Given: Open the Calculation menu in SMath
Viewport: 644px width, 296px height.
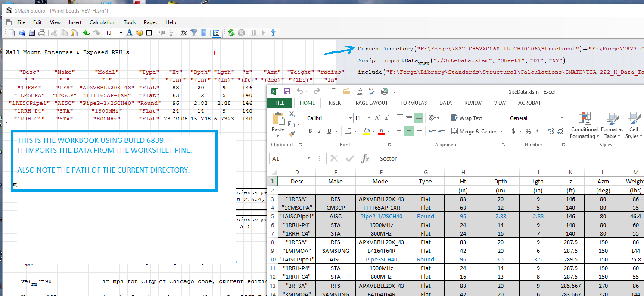Looking at the screenshot, I should click(x=102, y=22).
